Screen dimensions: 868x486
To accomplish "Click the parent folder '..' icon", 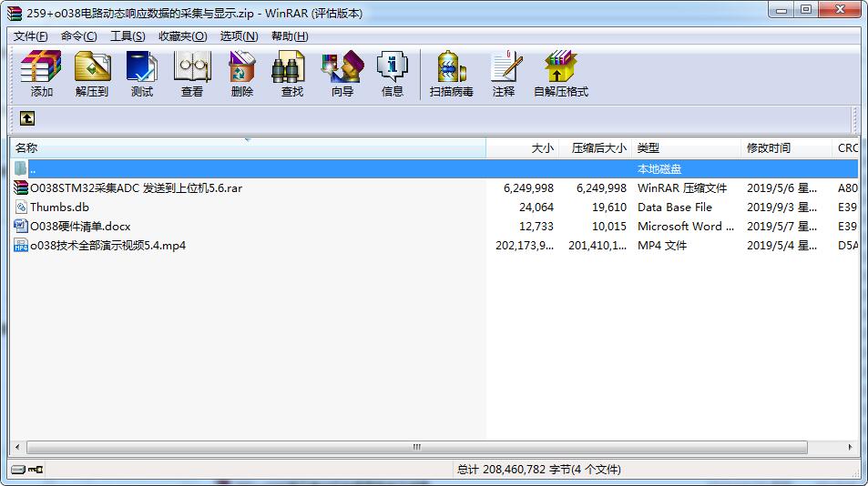I will (x=20, y=168).
